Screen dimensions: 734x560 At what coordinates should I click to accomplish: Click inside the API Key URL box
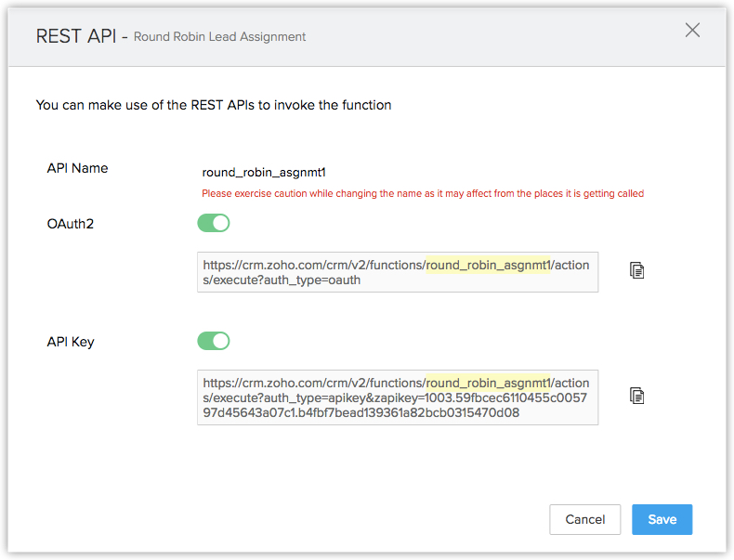coord(397,397)
